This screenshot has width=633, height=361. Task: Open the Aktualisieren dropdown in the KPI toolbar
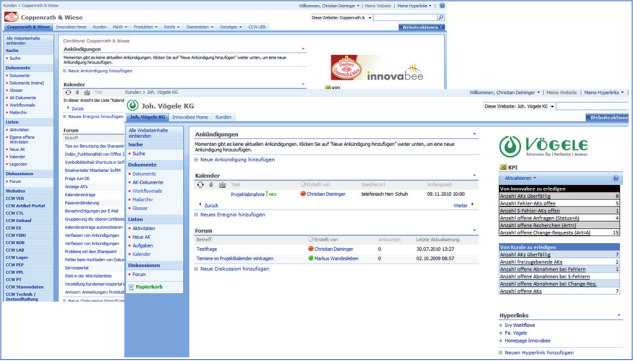(x=521, y=178)
